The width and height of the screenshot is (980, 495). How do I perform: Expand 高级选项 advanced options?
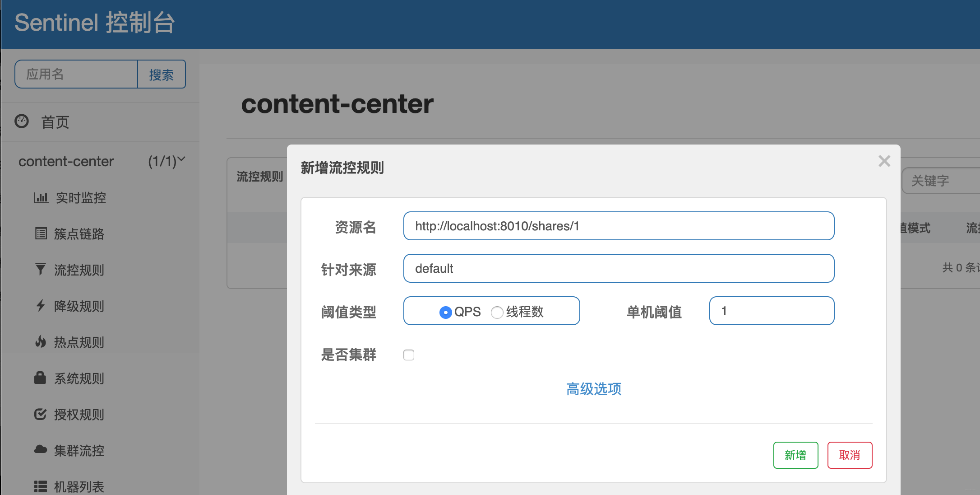click(594, 389)
